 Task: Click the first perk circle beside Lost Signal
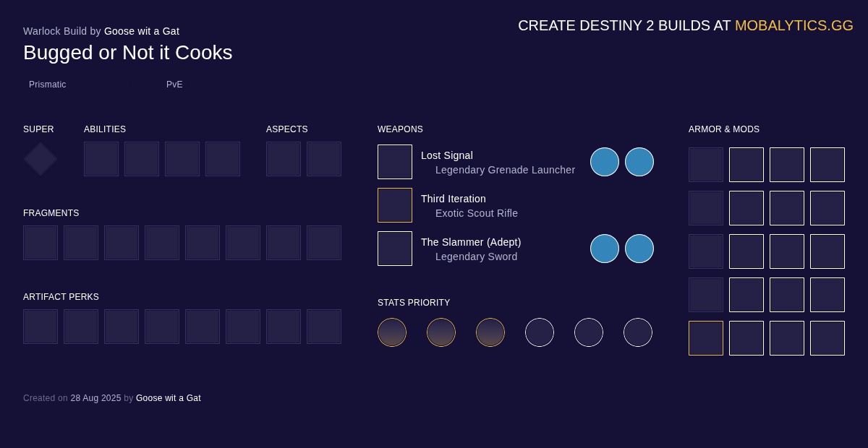[x=605, y=162]
